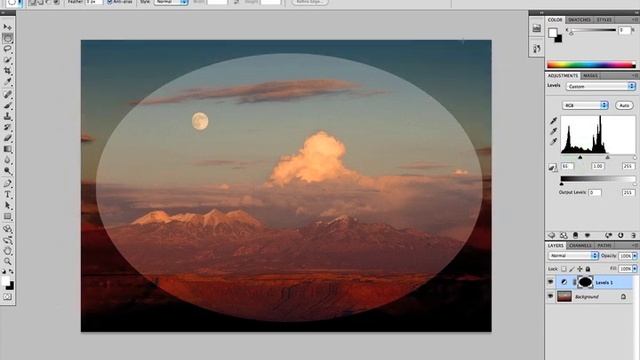This screenshot has width=640, height=360.
Task: Click the Auto levels button
Action: point(624,105)
